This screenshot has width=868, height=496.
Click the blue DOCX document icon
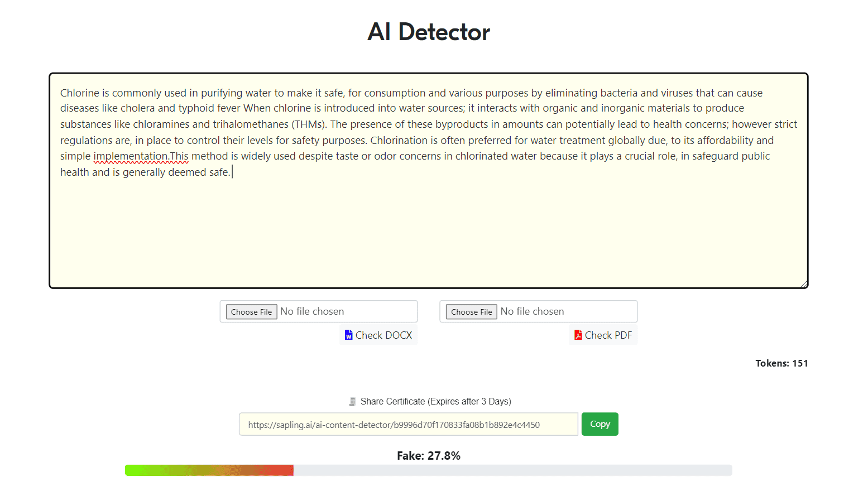[348, 335]
